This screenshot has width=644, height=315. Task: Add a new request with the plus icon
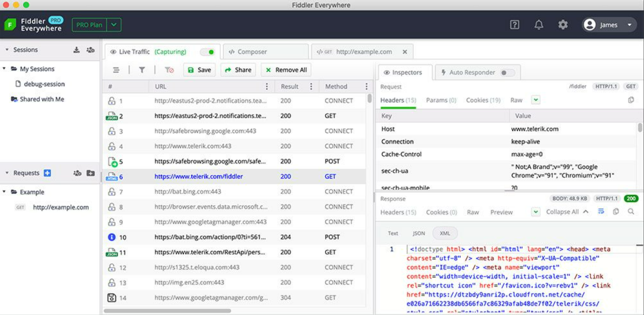point(47,173)
